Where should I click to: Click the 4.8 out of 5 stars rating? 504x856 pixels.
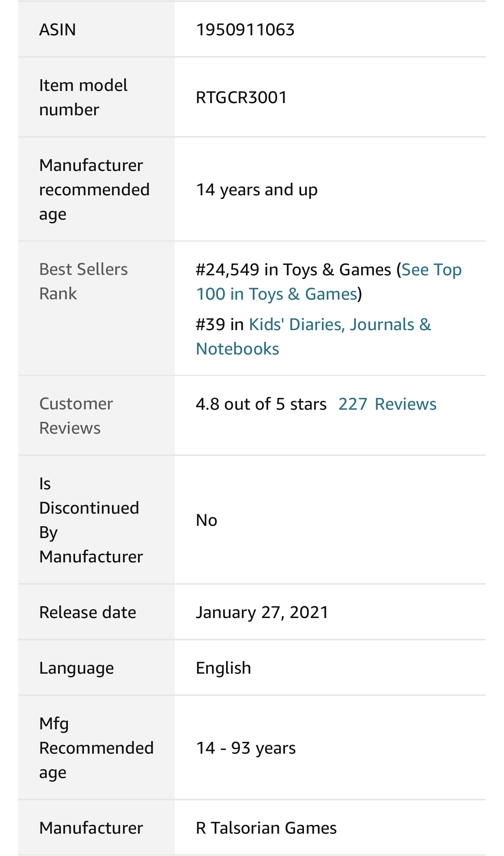point(261,404)
